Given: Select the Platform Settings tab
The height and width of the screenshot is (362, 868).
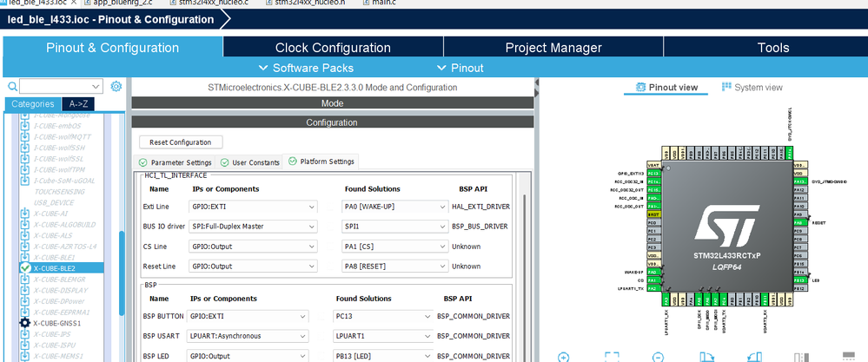Looking at the screenshot, I should 321,161.
